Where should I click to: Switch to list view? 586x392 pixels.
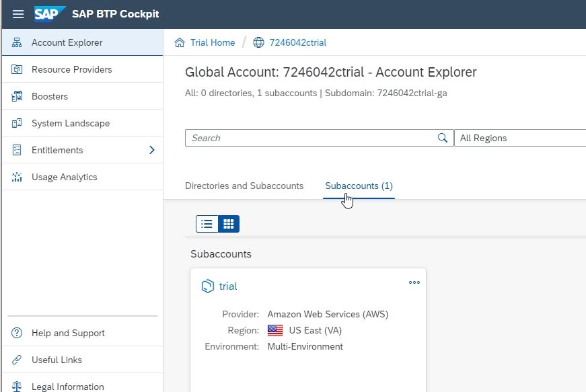tap(207, 224)
